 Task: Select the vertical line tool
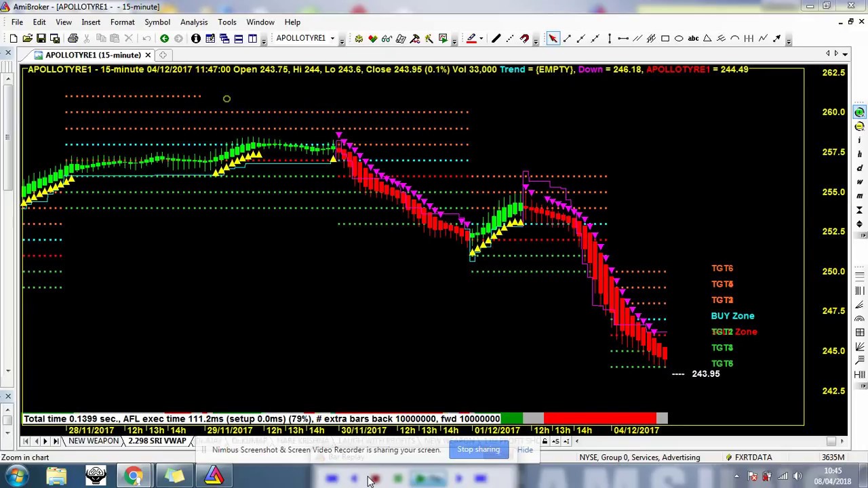(609, 39)
